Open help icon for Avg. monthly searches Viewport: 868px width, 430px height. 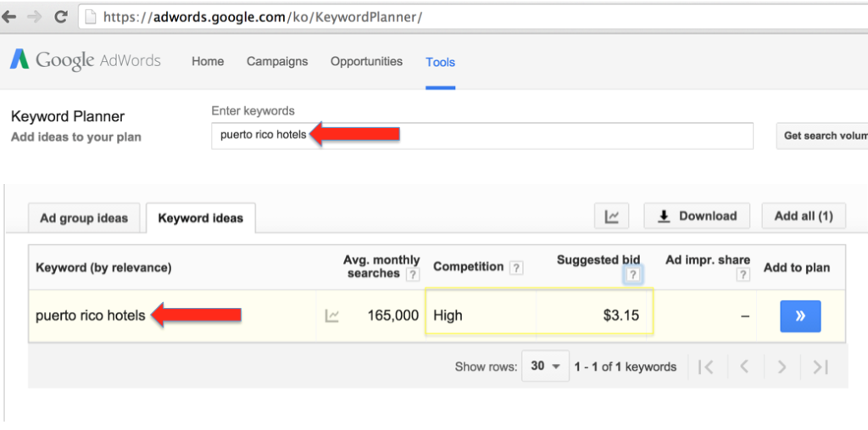click(413, 274)
